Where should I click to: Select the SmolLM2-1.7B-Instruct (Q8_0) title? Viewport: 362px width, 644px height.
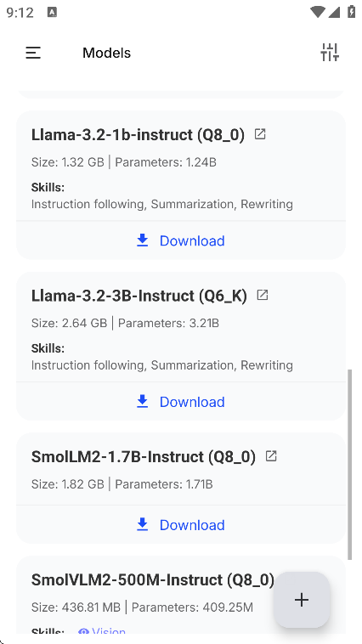(x=144, y=457)
